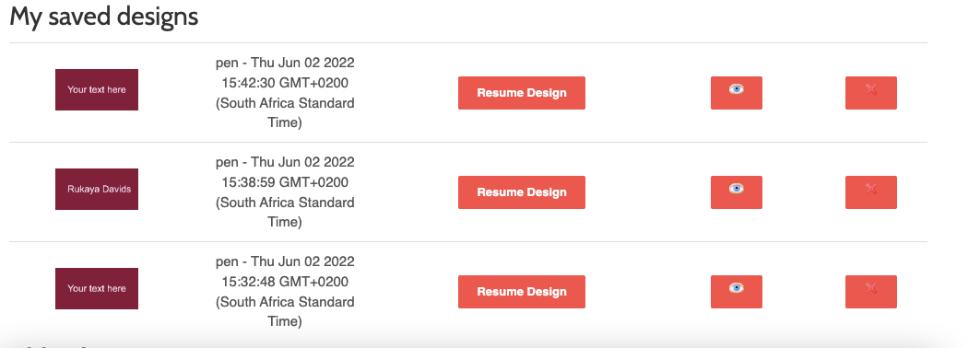The image size is (980, 348).
Task: Click the pen 15:38:59 GMT+0200 description text
Action: tap(285, 192)
